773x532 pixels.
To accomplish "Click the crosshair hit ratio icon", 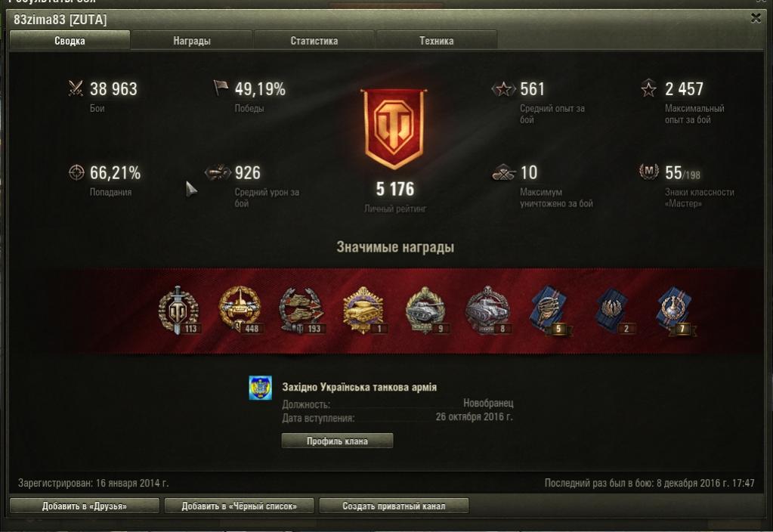I will [76, 172].
